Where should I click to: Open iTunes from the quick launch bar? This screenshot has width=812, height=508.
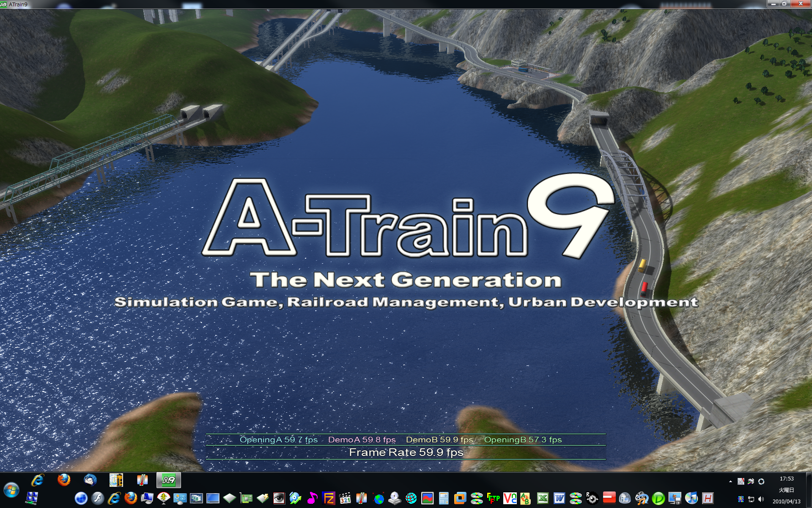(x=691, y=498)
